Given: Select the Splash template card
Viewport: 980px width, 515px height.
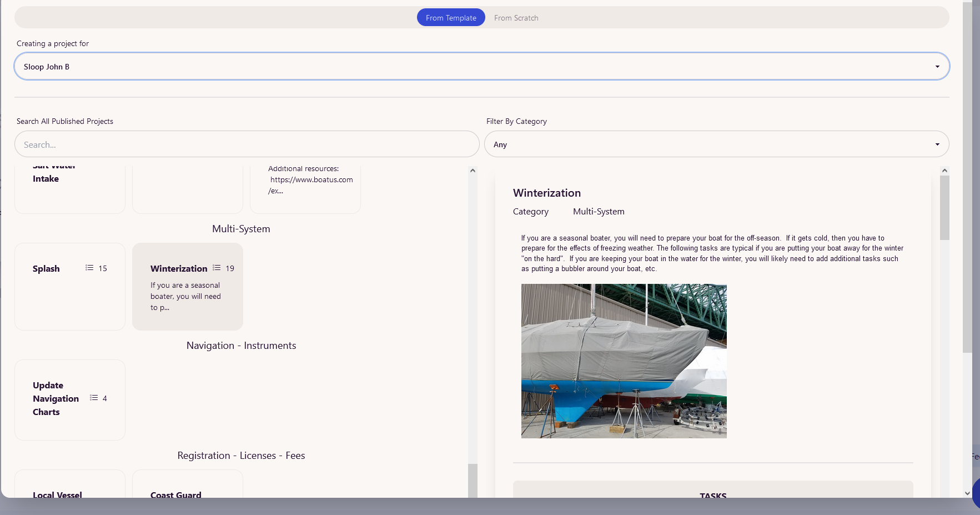Looking at the screenshot, I should tap(70, 287).
